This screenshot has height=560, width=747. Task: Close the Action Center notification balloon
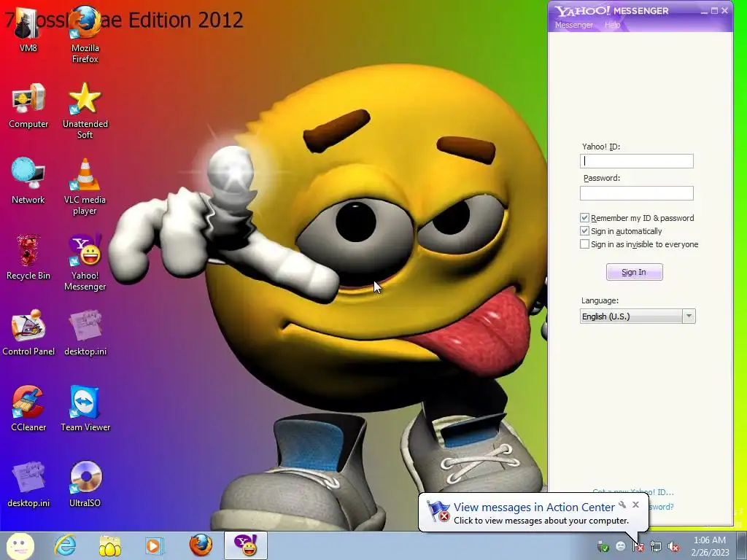pos(635,505)
